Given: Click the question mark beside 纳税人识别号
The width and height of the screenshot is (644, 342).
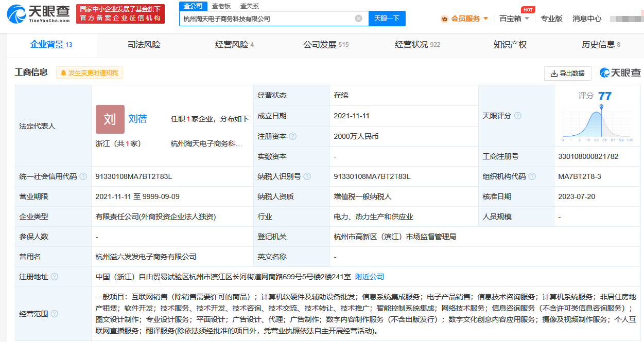Looking at the screenshot, I should click(x=307, y=176).
